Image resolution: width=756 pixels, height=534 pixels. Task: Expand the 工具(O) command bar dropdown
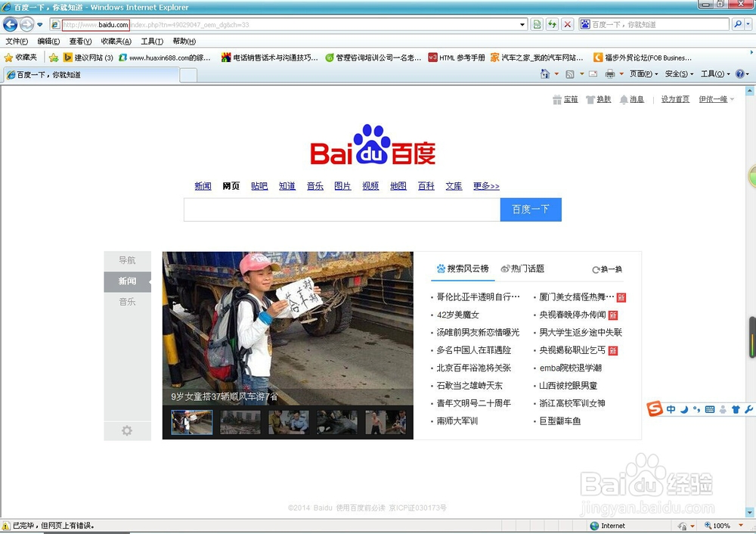tap(715, 74)
